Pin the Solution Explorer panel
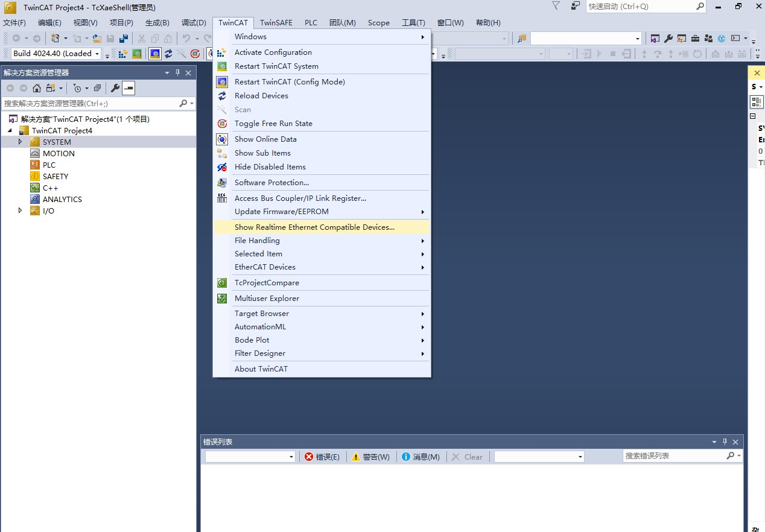 [177, 72]
